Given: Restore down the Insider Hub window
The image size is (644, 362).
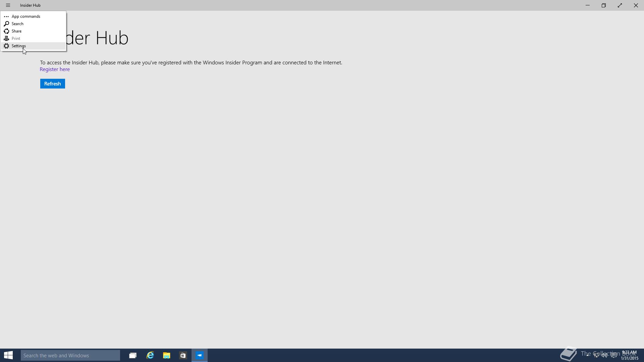Looking at the screenshot, I should click(x=604, y=5).
